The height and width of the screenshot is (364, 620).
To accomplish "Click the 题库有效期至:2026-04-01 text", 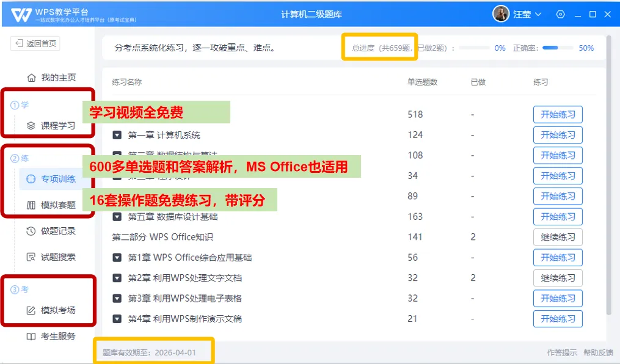I will tap(149, 352).
